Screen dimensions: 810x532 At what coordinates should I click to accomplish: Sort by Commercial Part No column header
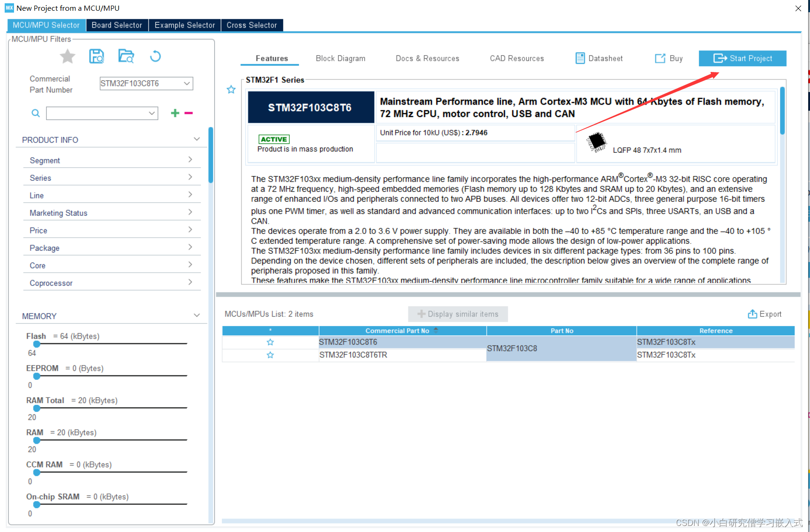[402, 331]
